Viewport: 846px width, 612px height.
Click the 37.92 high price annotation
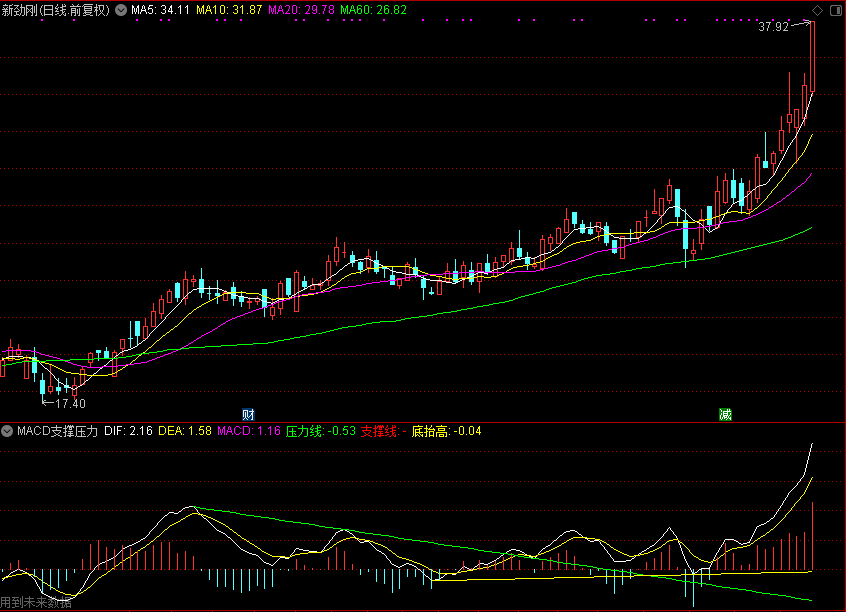pyautogui.click(x=773, y=27)
